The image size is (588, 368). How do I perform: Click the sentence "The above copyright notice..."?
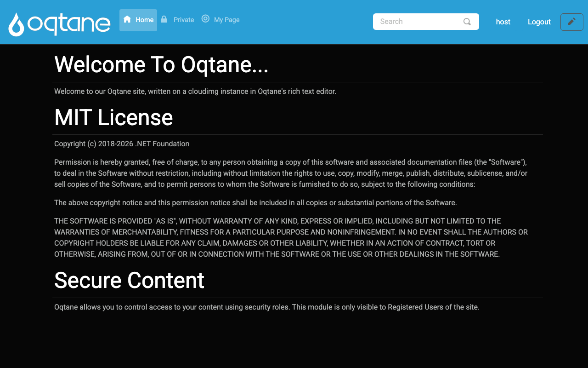(x=255, y=202)
